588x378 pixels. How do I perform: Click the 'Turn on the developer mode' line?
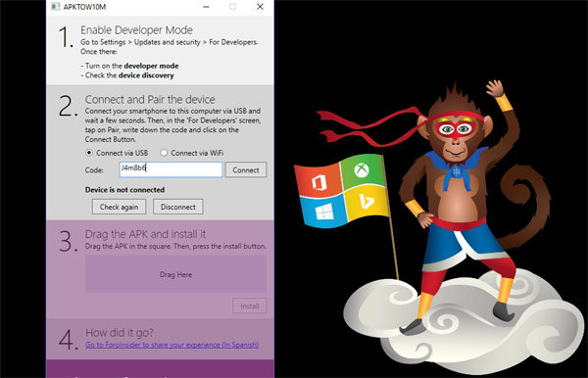pos(129,66)
